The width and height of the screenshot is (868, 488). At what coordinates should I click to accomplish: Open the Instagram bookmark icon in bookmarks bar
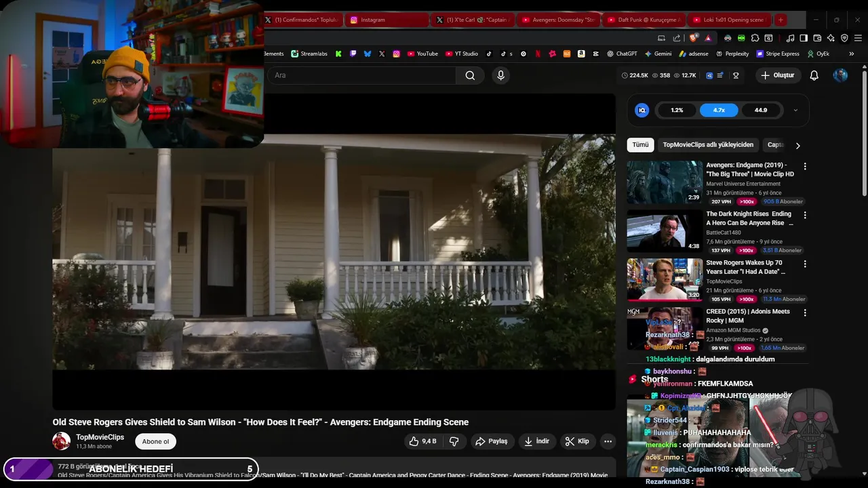397,54
